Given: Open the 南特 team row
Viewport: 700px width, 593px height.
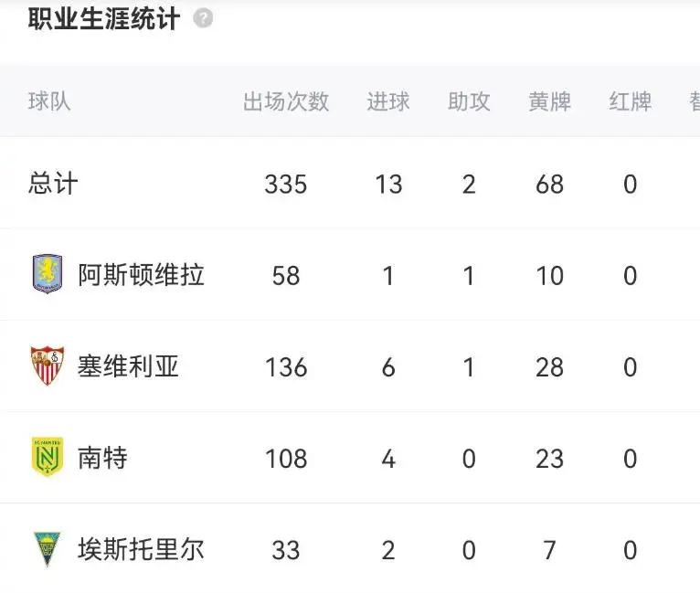Looking at the screenshot, I should pyautogui.click(x=350, y=458).
